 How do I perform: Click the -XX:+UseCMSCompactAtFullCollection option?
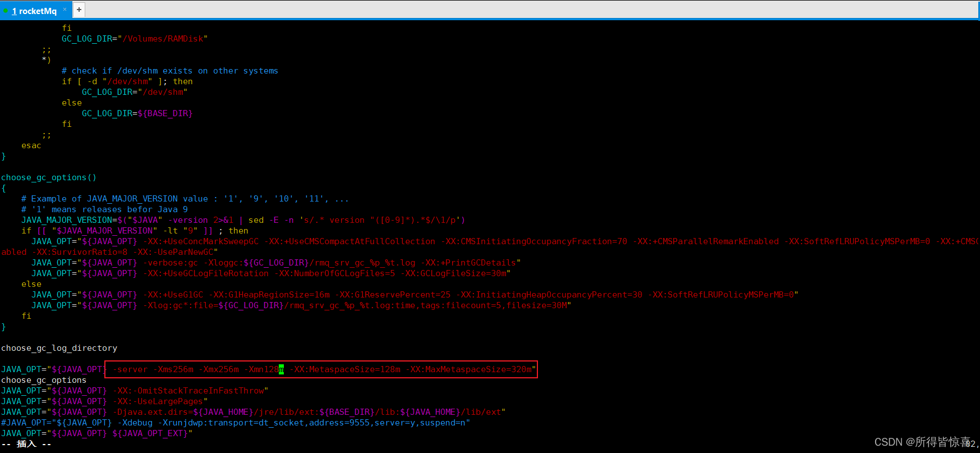tap(350, 241)
